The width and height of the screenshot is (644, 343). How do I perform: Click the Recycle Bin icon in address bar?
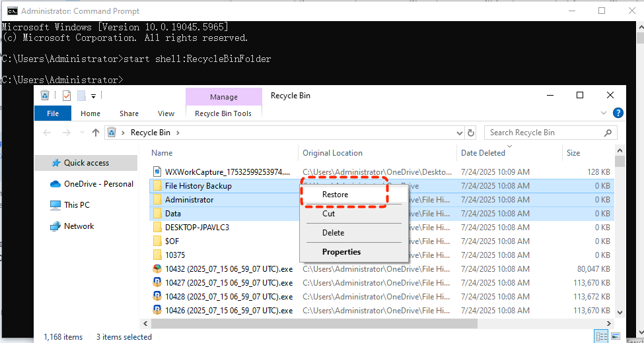click(112, 133)
